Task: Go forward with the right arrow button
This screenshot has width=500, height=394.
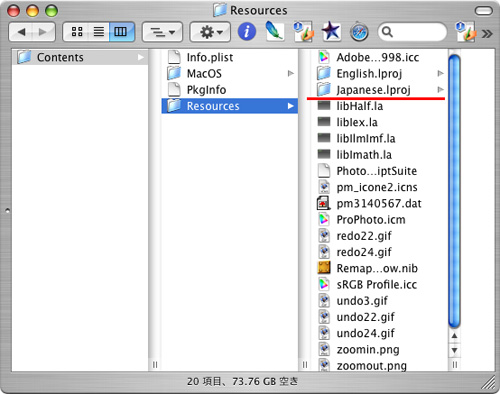Action: click(43, 32)
